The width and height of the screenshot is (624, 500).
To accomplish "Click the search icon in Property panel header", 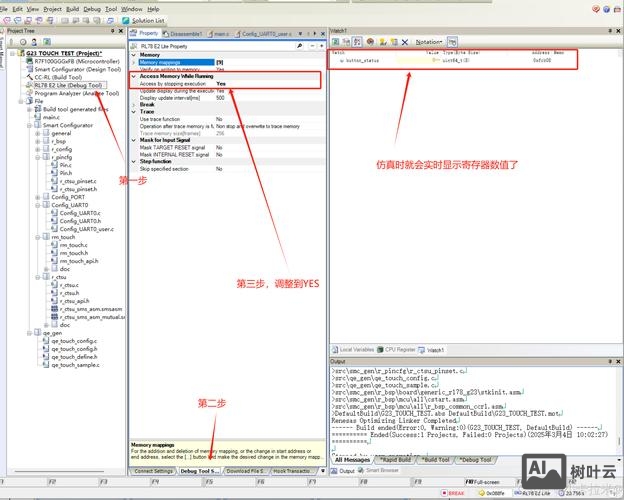I will (299, 46).
